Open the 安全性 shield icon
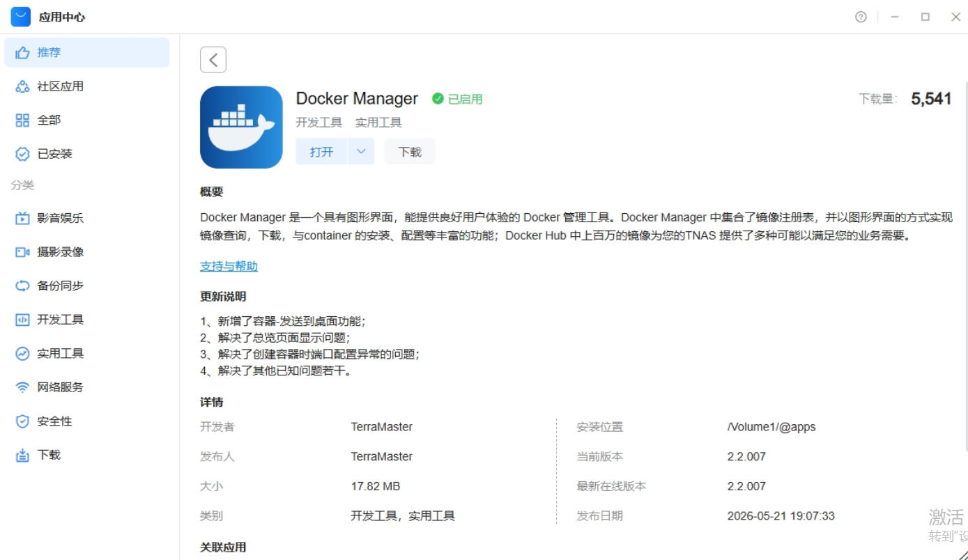968x560 pixels. [x=22, y=421]
